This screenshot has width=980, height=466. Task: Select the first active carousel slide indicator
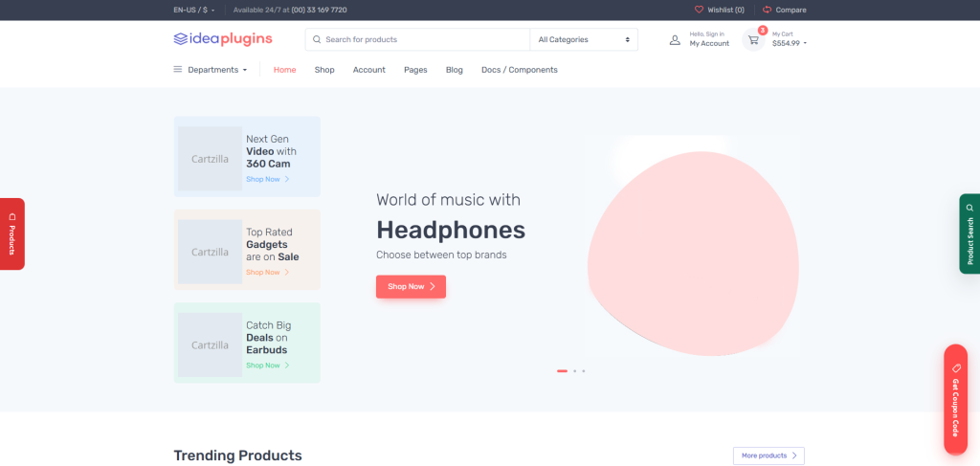562,371
